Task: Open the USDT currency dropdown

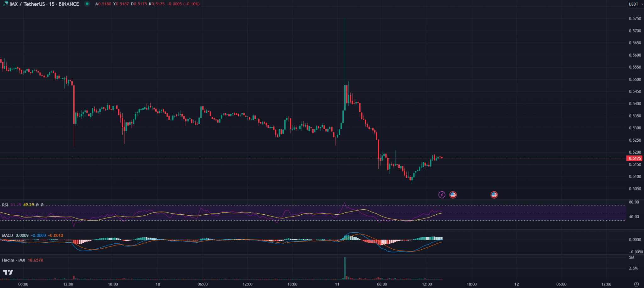Action: (636, 4)
